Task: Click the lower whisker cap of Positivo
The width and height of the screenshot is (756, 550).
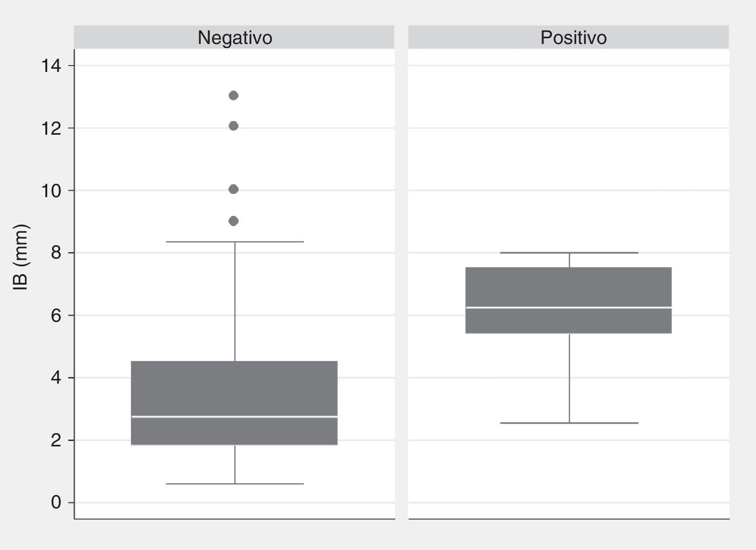Action: [x=569, y=423]
